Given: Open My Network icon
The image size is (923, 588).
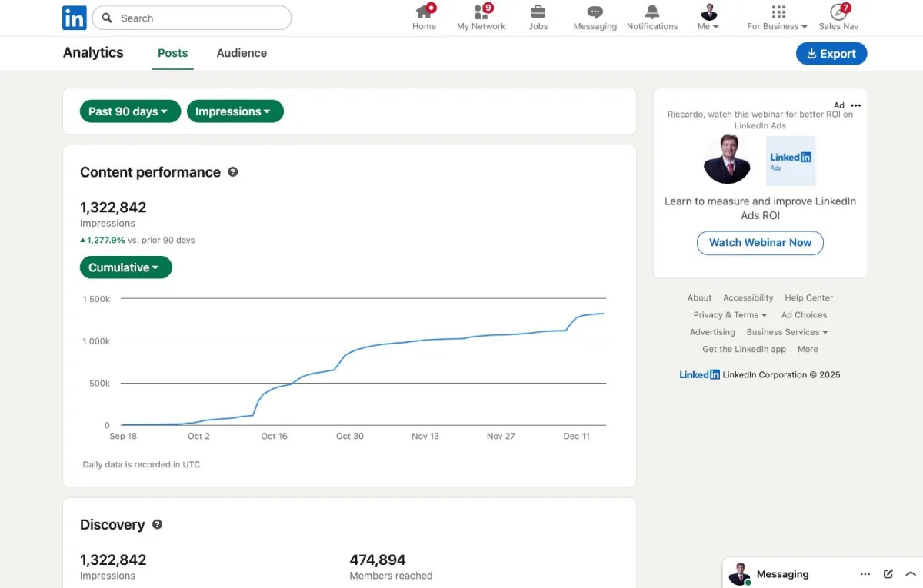Looking at the screenshot, I should [x=481, y=12].
